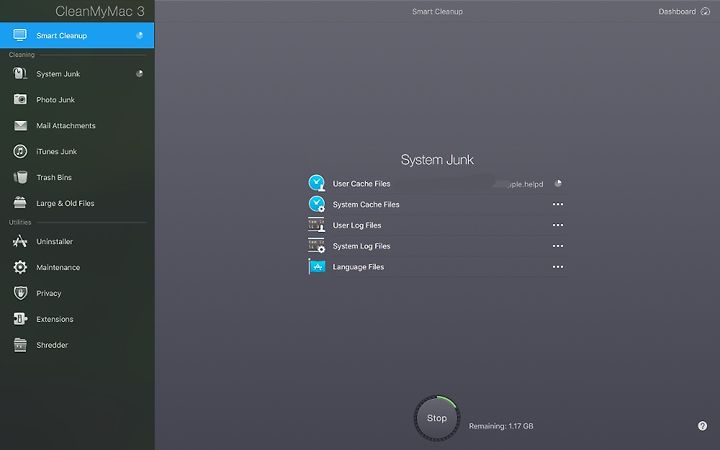The image size is (720, 450).
Task: Click the iTunes Junk music note icon
Action: click(x=20, y=151)
